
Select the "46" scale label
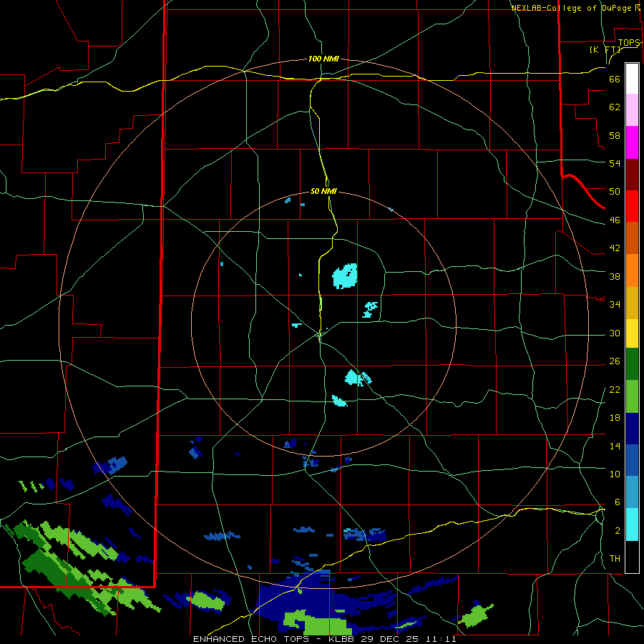tap(615, 220)
